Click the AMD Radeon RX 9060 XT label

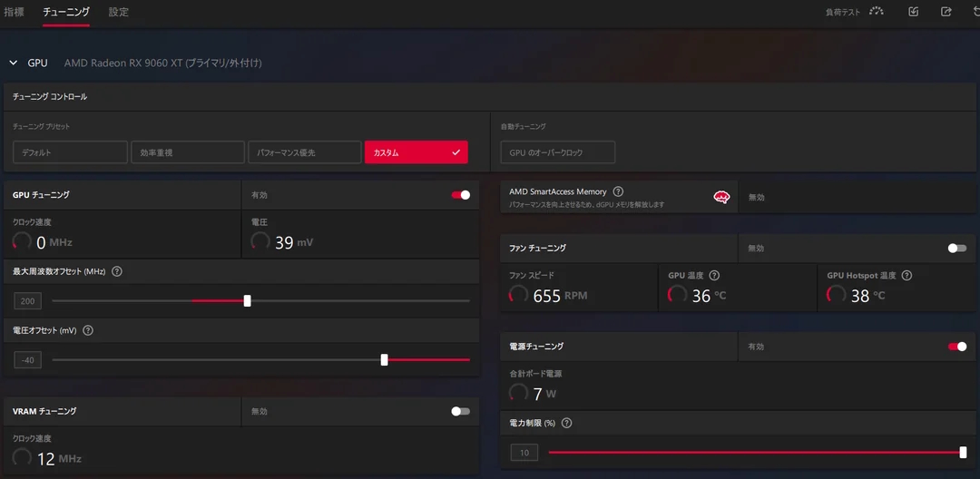pos(162,64)
